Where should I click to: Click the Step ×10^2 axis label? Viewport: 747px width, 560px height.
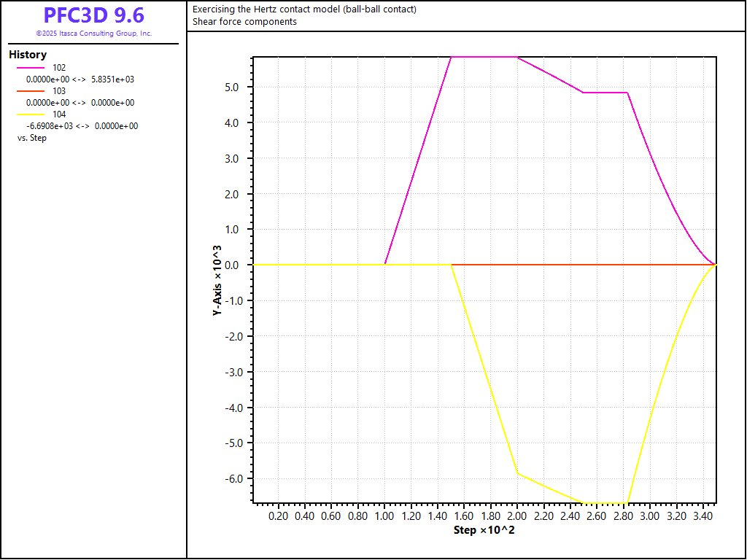click(x=484, y=529)
